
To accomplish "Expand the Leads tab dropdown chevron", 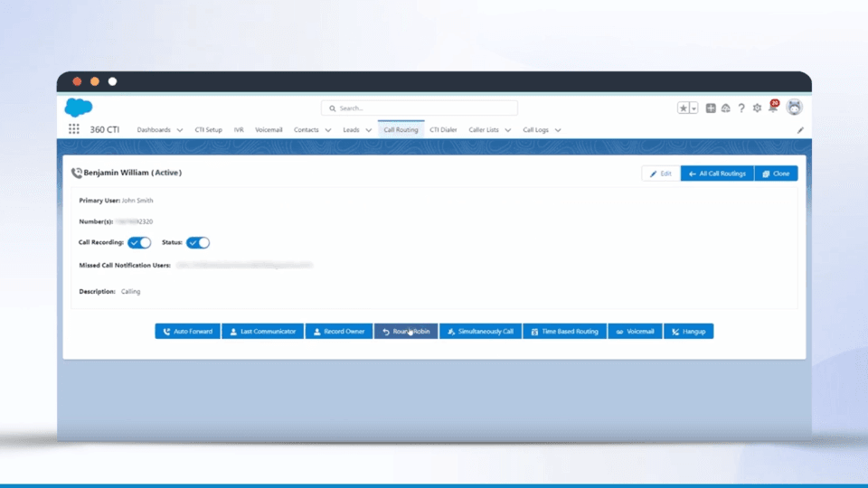I will [369, 130].
